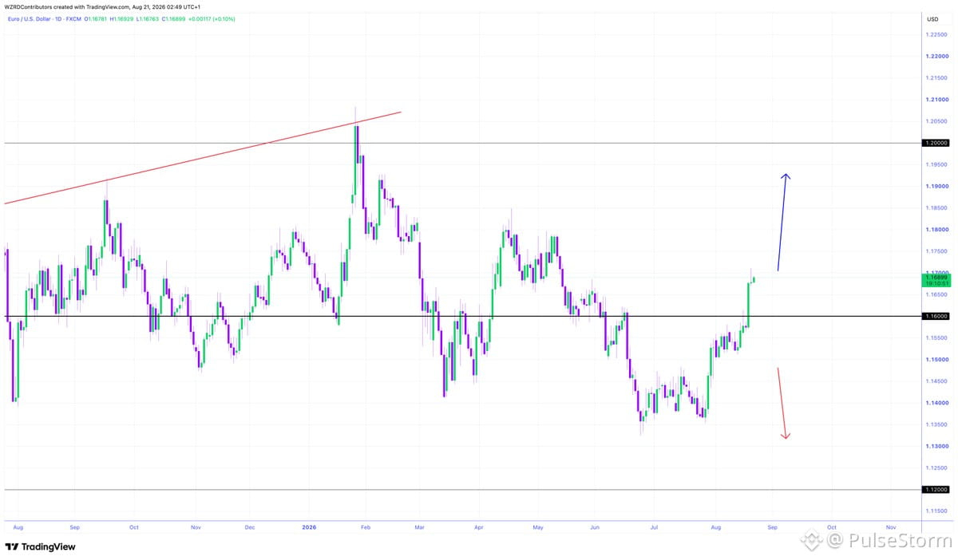Viewport: 958px width, 560px height.
Task: Click the Jun label on time axis
Action: [595, 527]
